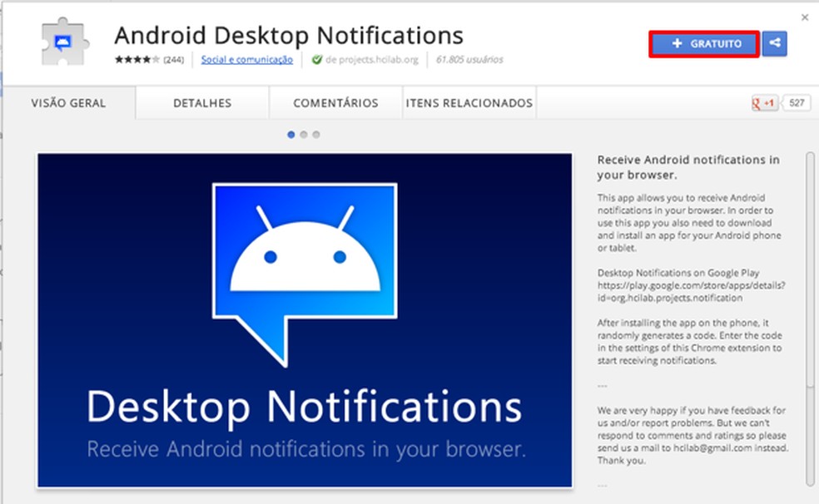This screenshot has height=504, width=819.
Task: Click the GRATUITO install button
Action: (704, 44)
